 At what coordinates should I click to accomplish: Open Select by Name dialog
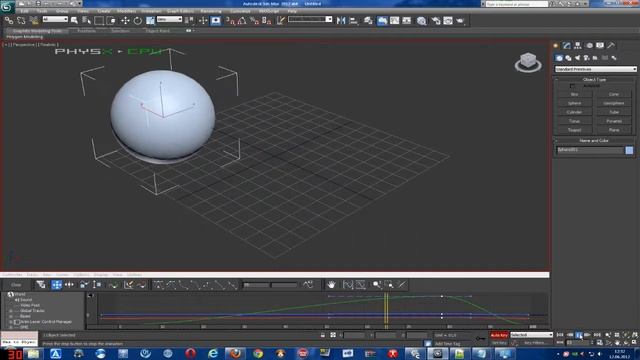[x=87, y=20]
